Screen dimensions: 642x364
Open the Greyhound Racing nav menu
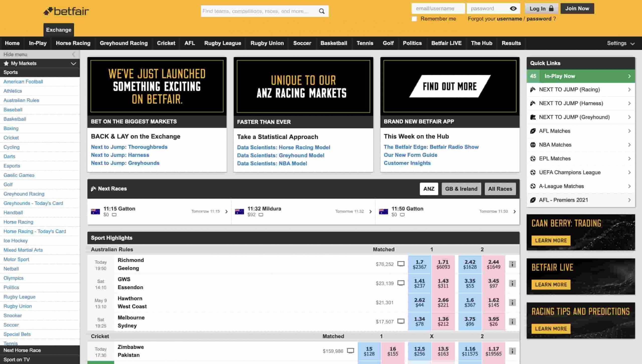(124, 43)
